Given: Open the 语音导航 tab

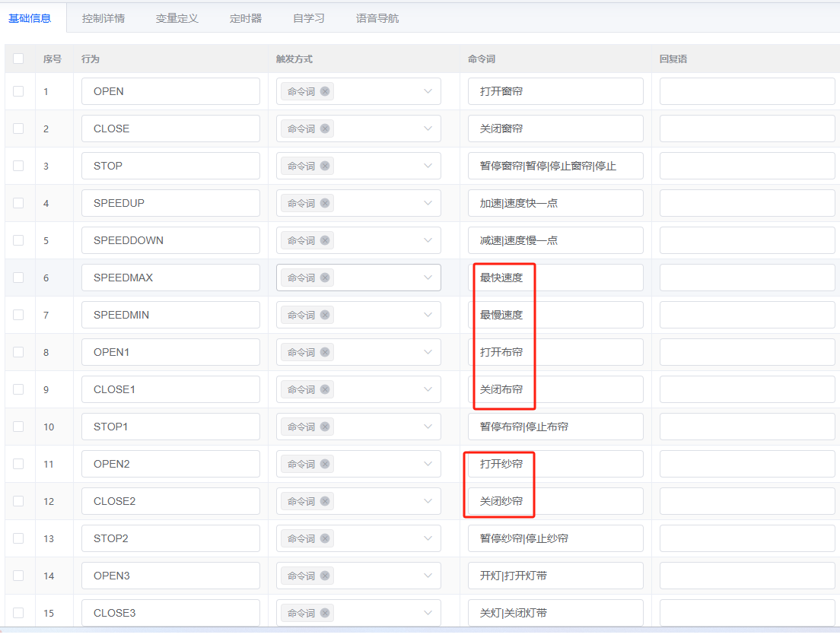Looking at the screenshot, I should point(377,18).
